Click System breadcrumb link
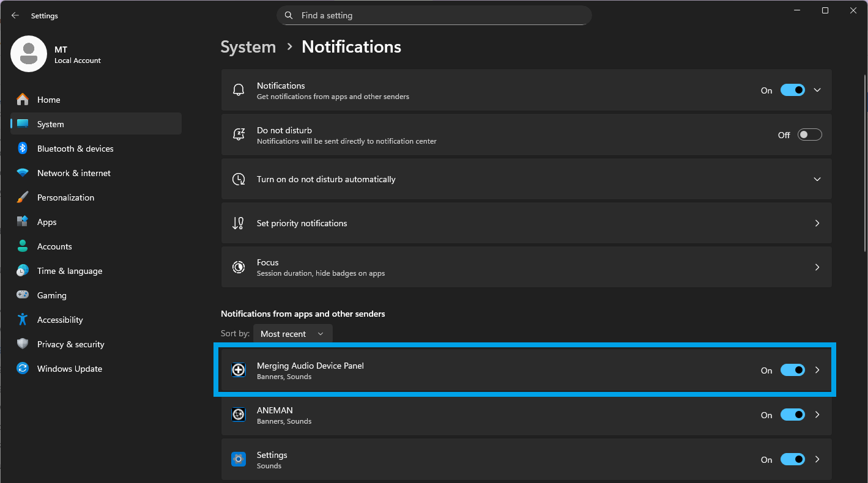The image size is (868, 483). pos(248,47)
